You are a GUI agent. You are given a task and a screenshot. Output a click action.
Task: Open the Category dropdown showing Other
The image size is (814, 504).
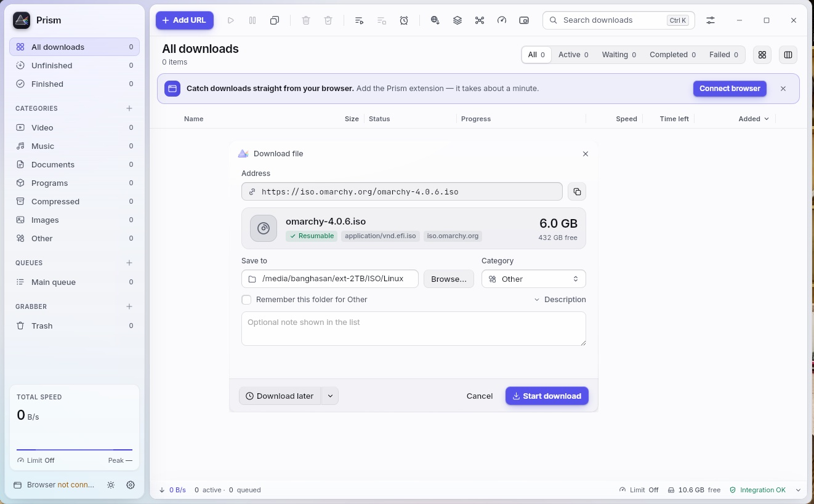tap(534, 279)
